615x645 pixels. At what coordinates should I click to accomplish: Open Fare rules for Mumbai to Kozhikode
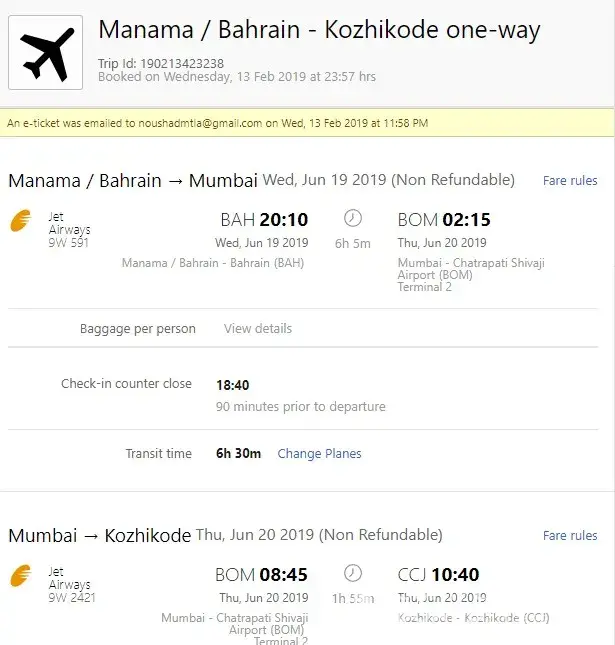pos(570,536)
